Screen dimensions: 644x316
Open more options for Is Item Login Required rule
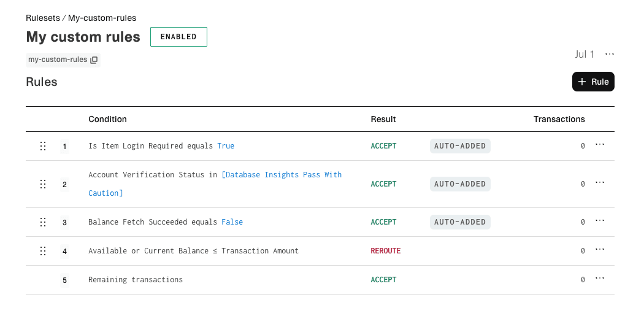[x=600, y=145]
